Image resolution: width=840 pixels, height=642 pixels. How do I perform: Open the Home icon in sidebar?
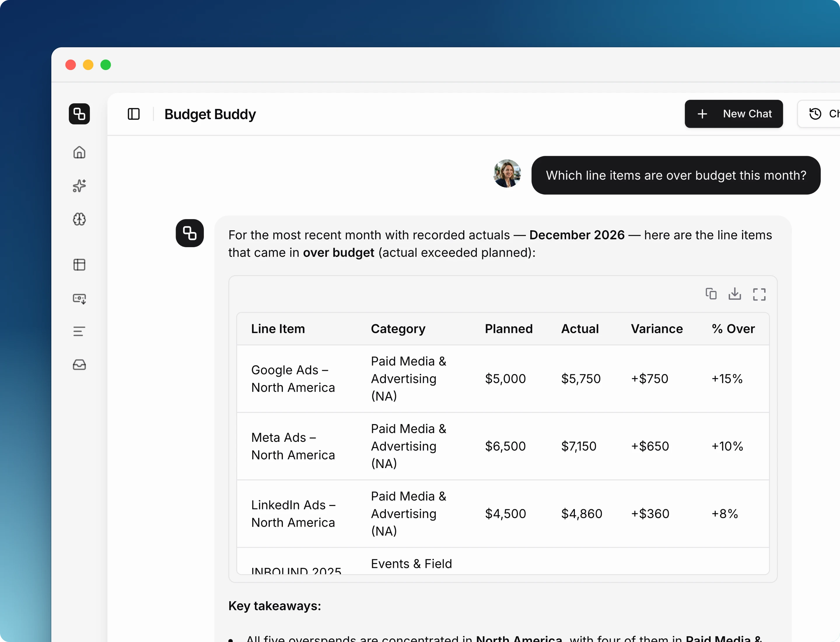click(79, 152)
